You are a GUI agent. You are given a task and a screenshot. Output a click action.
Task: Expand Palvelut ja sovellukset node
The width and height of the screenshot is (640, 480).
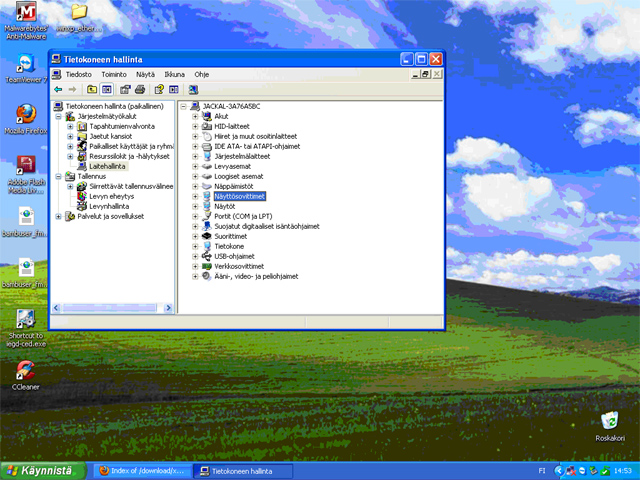(x=58, y=216)
